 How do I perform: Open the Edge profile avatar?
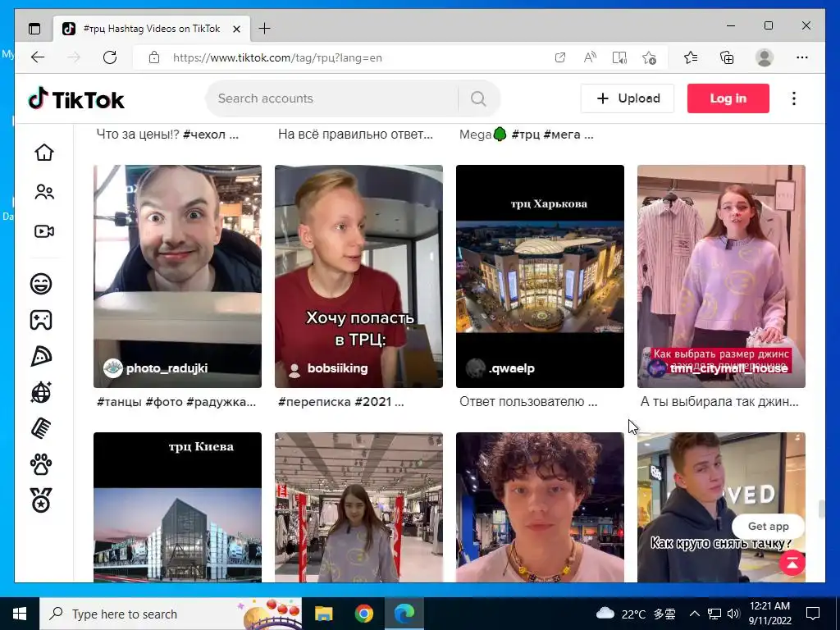[x=765, y=57]
